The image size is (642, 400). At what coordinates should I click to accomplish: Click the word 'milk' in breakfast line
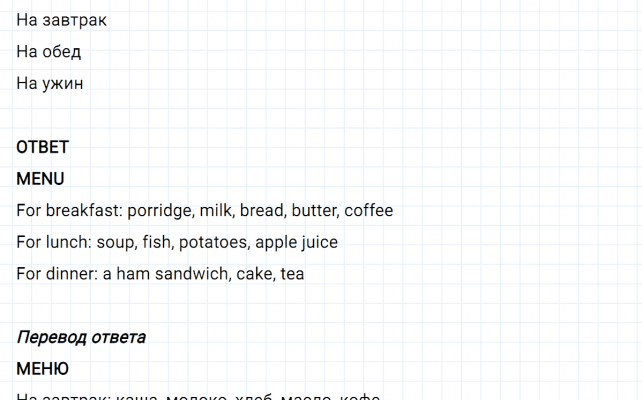(216, 211)
